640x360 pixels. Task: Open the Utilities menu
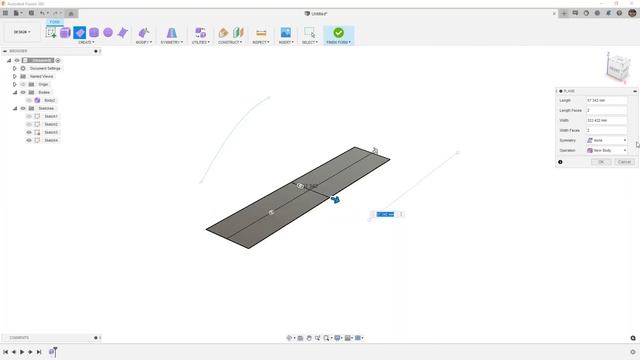point(200,42)
